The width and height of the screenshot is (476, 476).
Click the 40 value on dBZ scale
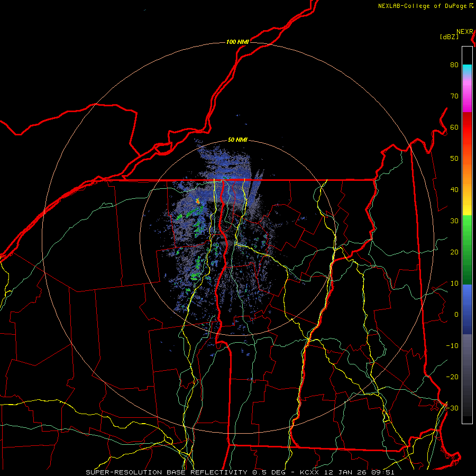pos(454,190)
